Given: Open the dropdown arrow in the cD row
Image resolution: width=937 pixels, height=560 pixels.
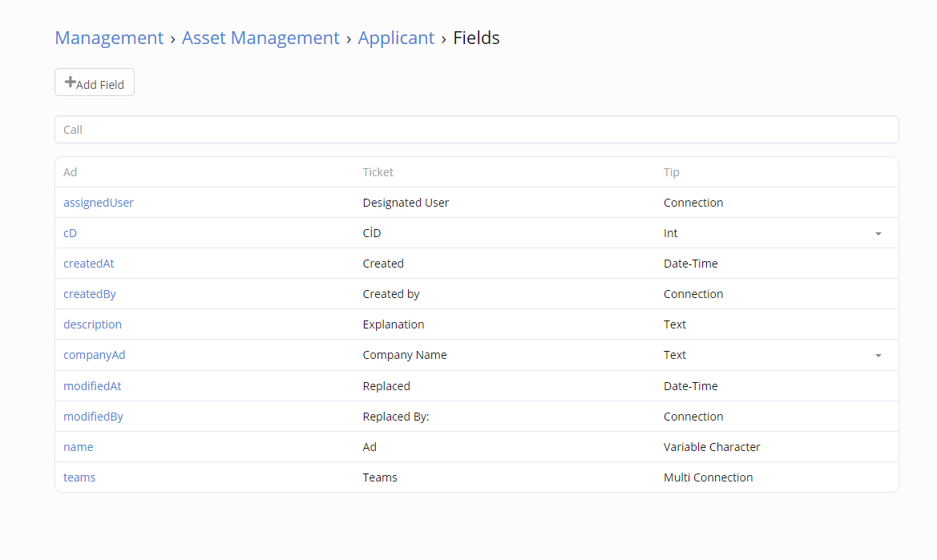Looking at the screenshot, I should coord(878,234).
